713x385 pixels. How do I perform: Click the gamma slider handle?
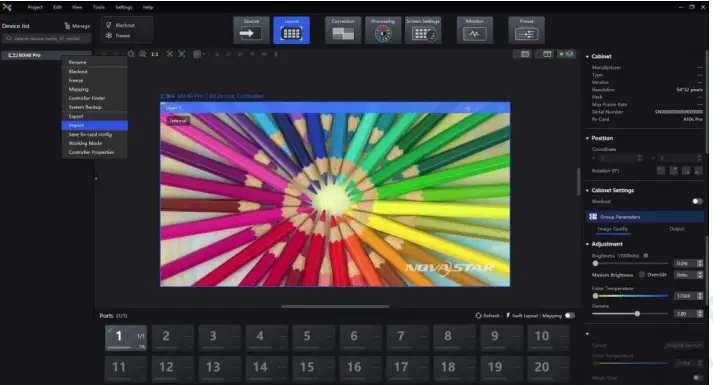tap(638, 314)
